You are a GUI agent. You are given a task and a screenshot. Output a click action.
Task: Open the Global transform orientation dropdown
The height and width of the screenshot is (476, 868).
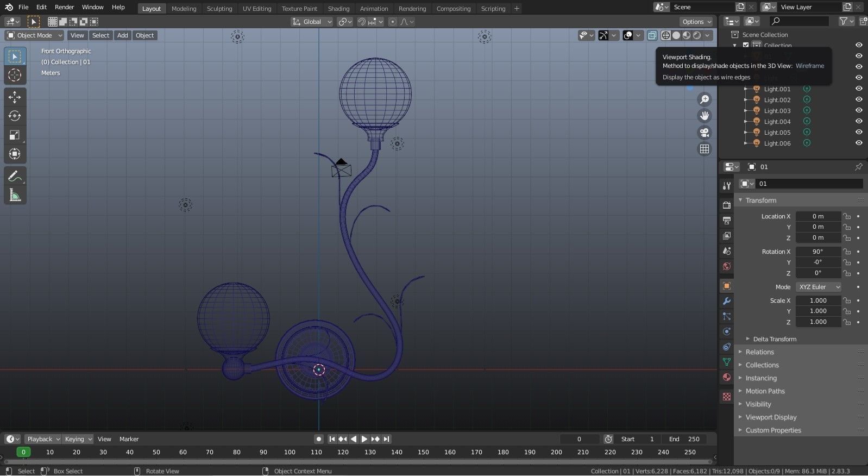312,22
